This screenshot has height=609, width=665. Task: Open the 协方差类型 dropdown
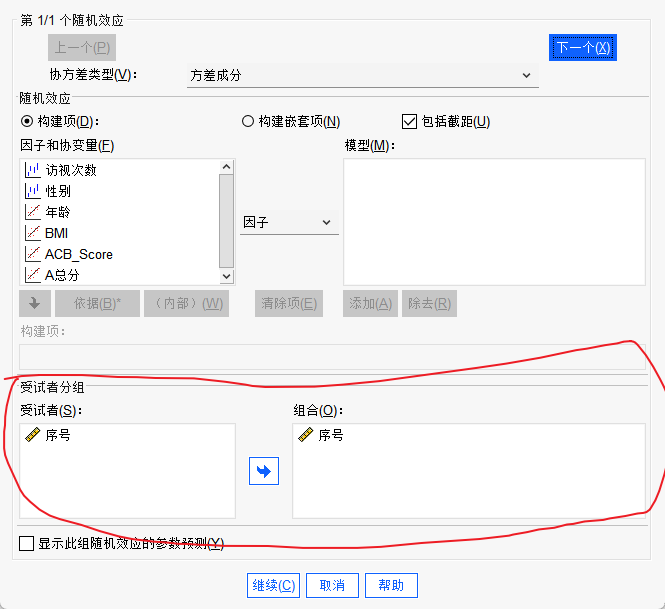[x=362, y=75]
